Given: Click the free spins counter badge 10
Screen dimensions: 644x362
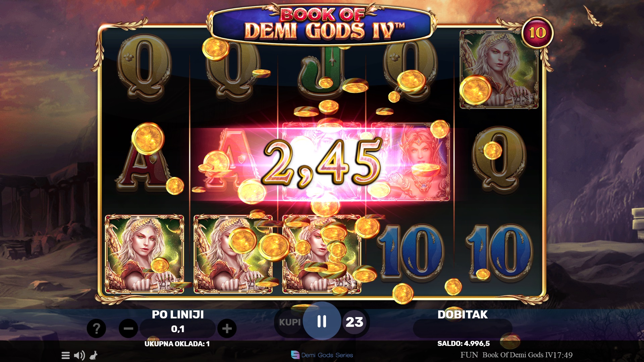Looking at the screenshot, I should 537,33.
